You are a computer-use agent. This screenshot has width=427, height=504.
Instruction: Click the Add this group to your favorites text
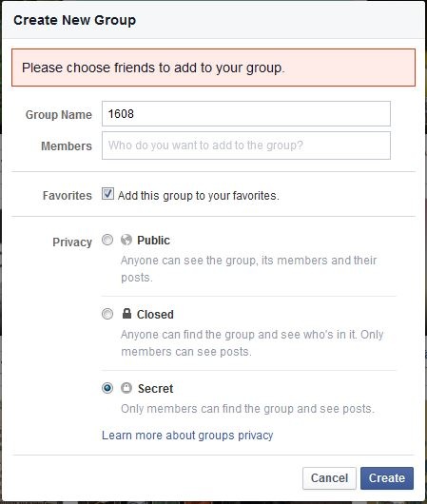[199, 196]
